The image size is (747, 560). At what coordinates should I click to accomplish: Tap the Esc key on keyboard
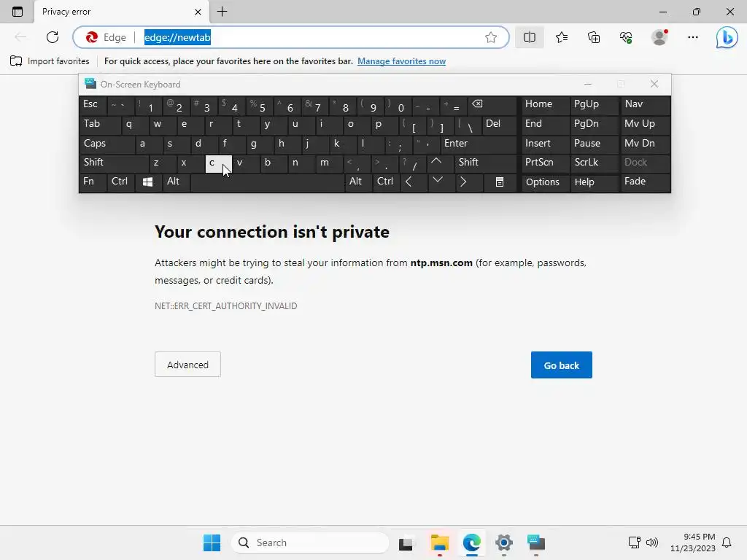(93, 105)
